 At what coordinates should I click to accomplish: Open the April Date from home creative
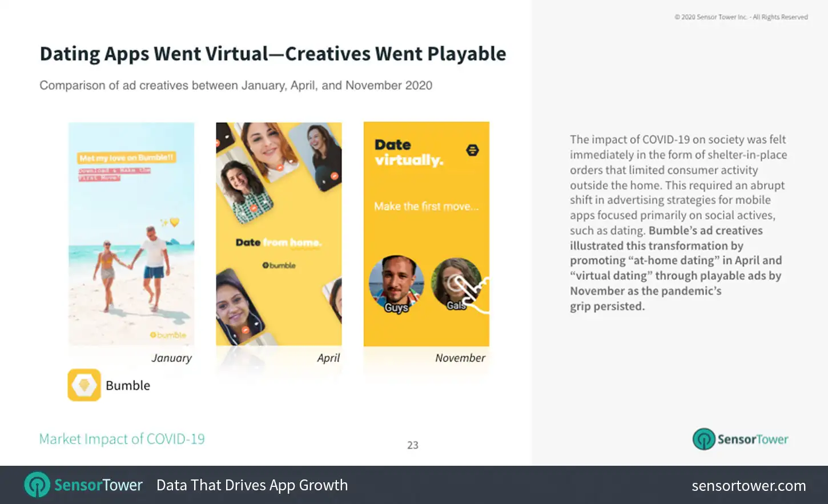coord(279,233)
